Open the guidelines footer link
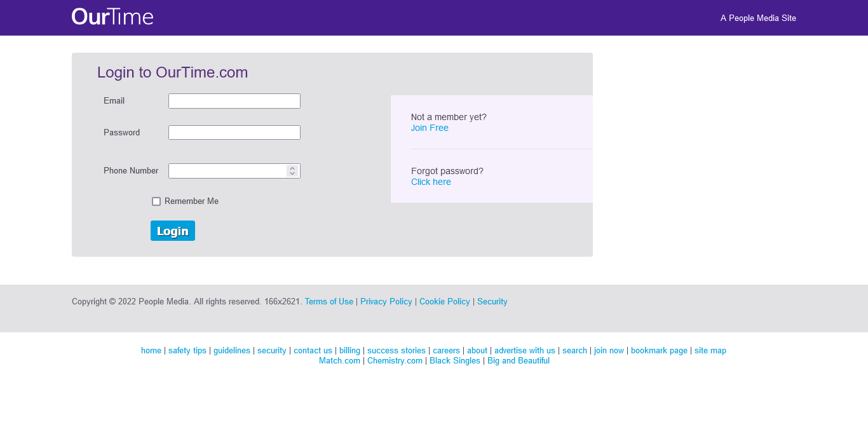868x434 pixels. tap(232, 351)
